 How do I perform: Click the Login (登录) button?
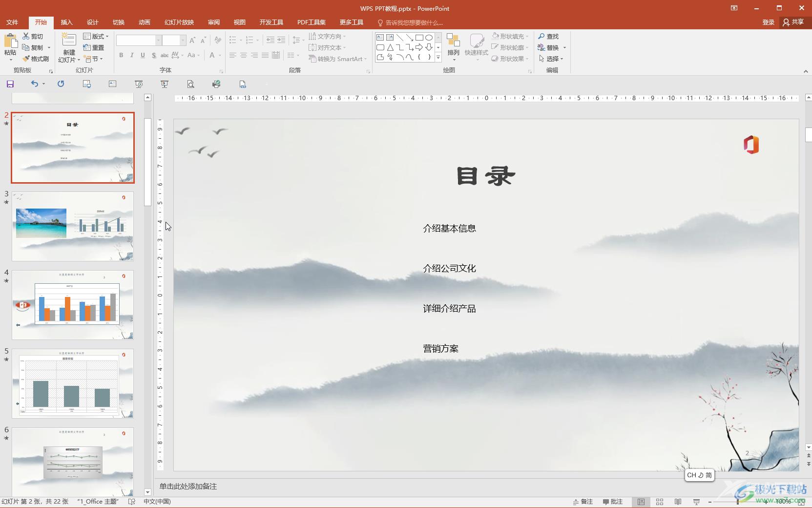[x=768, y=22]
